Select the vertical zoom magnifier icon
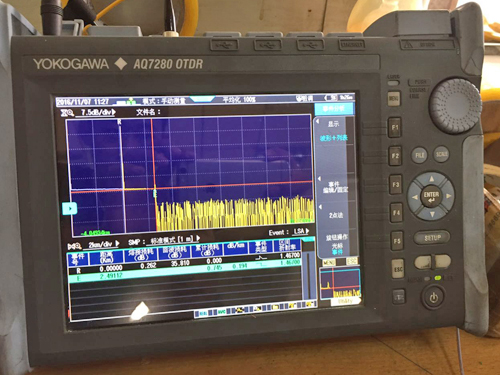Viewport: 500px width, 375px height. (x=67, y=113)
